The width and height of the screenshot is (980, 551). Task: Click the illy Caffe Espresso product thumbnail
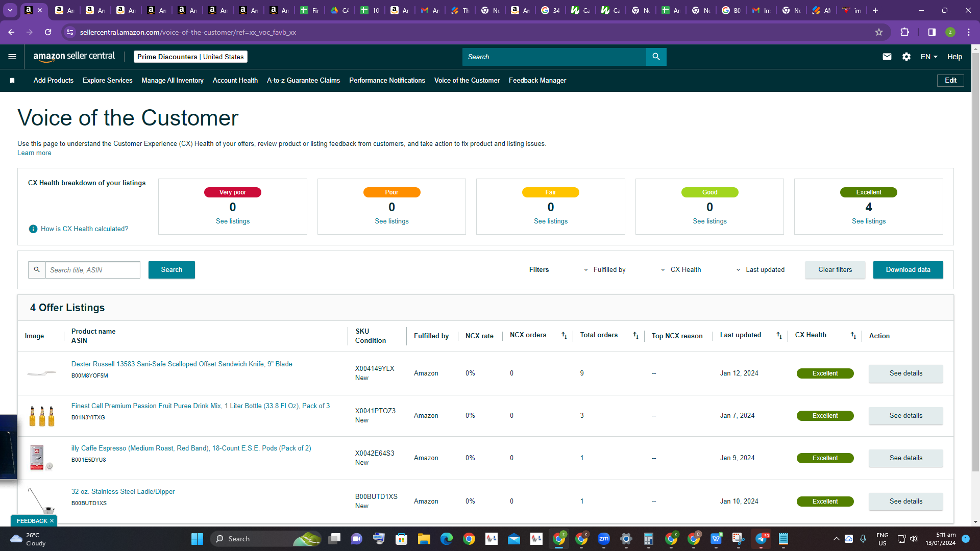coord(41,458)
